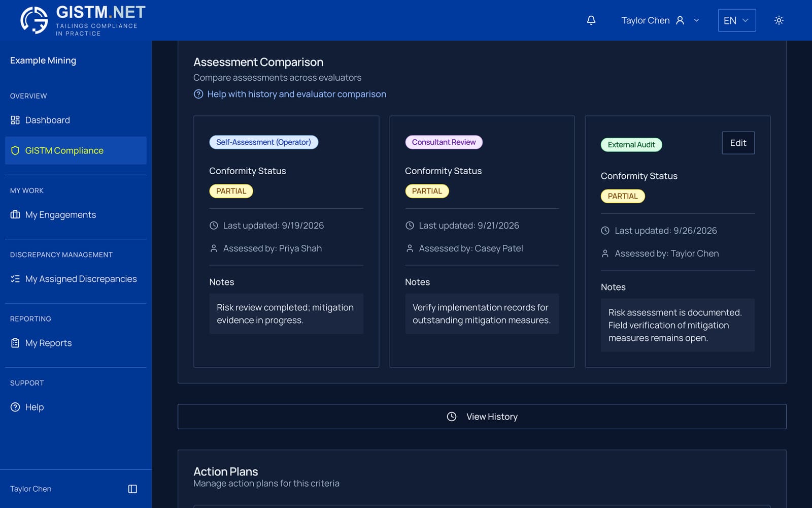The height and width of the screenshot is (508, 812).
Task: Click the My Engagements briefcase icon
Action: [x=15, y=214]
